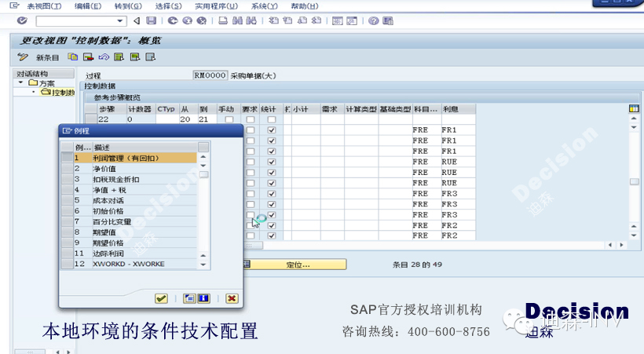Viewport: 644px width, 354px height.
Task: Open the 选择(S) menu
Action: pos(168,6)
